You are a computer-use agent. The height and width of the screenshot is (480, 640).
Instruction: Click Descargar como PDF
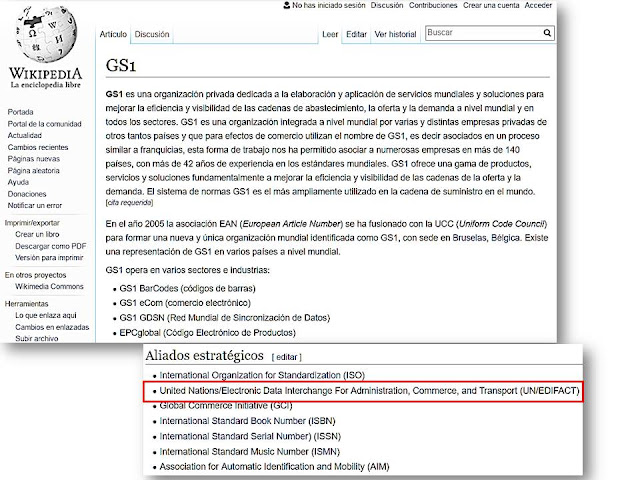click(x=51, y=246)
